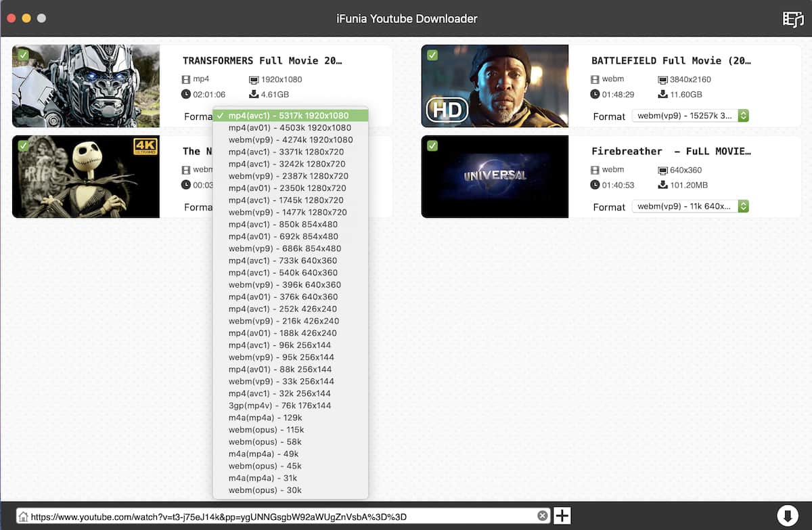The height and width of the screenshot is (530, 812).
Task: Click the plus icon to add URL
Action: coord(562,516)
